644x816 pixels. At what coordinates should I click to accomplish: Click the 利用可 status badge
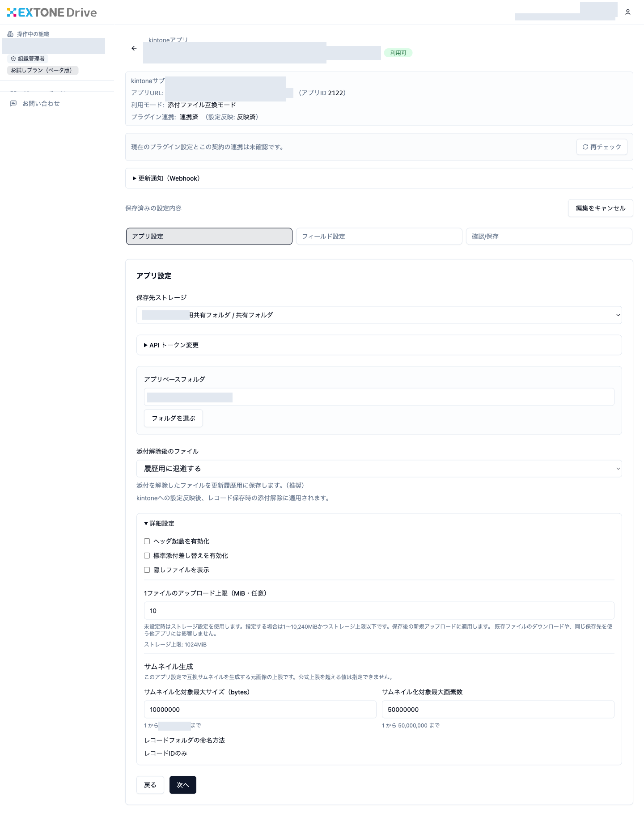398,53
